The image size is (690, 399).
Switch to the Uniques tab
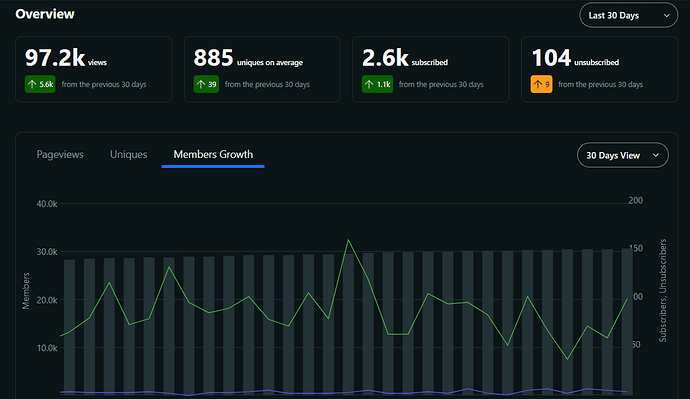pyautogui.click(x=128, y=154)
